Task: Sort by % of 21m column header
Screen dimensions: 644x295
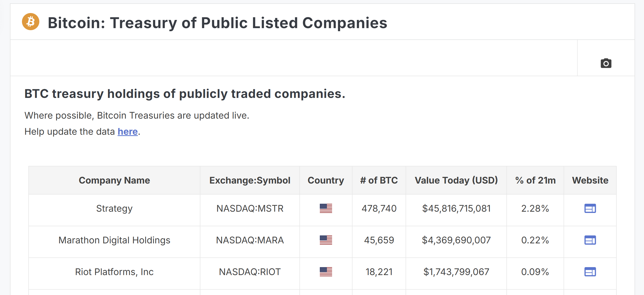Action: [x=535, y=180]
